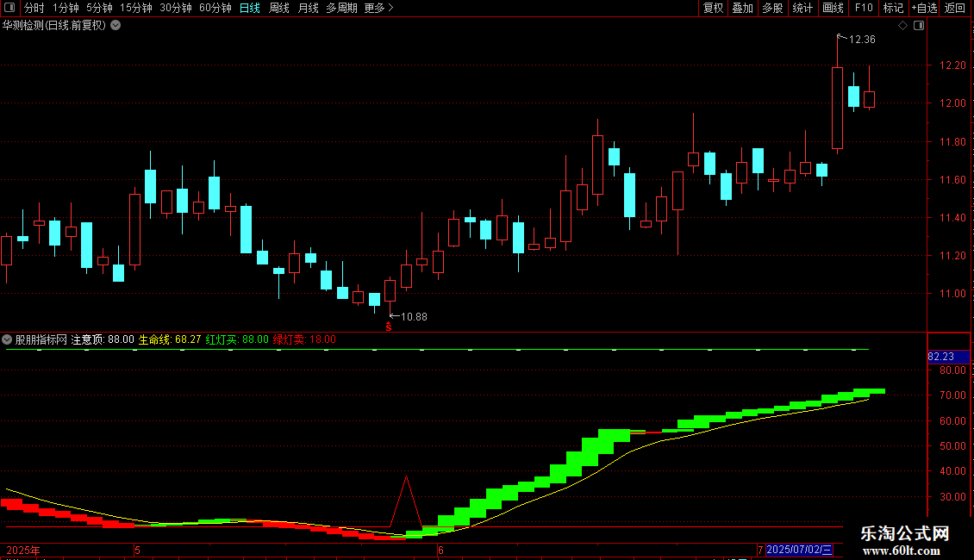Switch to the 周线 weekly chart tab
This screenshot has height=560, width=974.
[x=279, y=8]
